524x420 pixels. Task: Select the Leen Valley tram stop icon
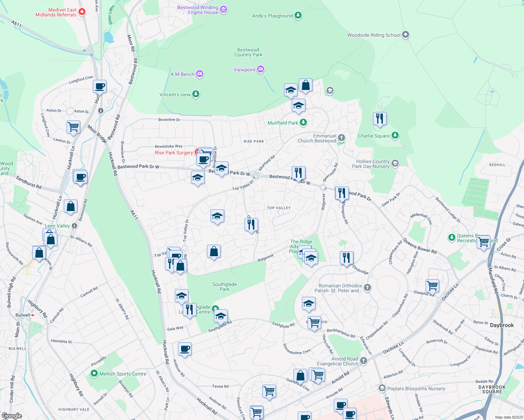pyautogui.click(x=74, y=226)
